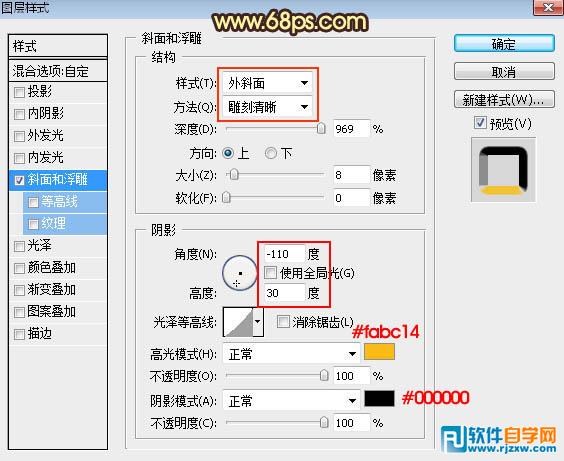Toggle the 光泽 satin checkbox
Image resolution: width=564 pixels, height=461 pixels.
[19, 246]
